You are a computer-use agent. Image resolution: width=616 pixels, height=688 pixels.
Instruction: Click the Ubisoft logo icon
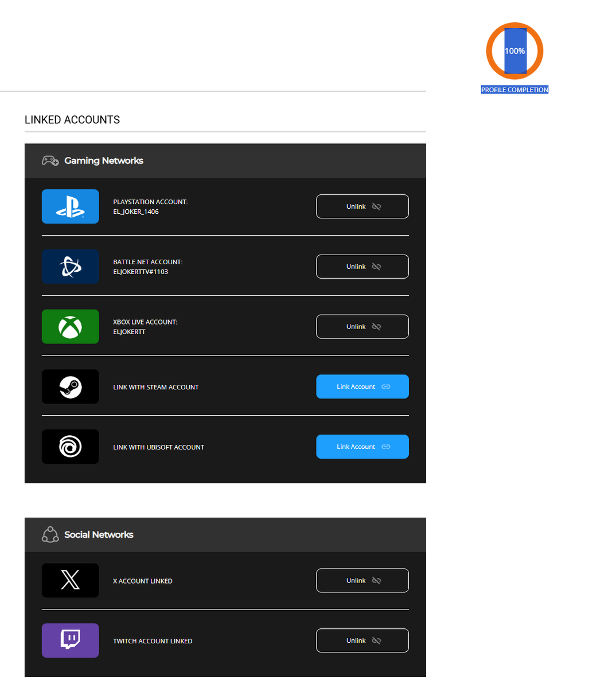click(x=70, y=447)
